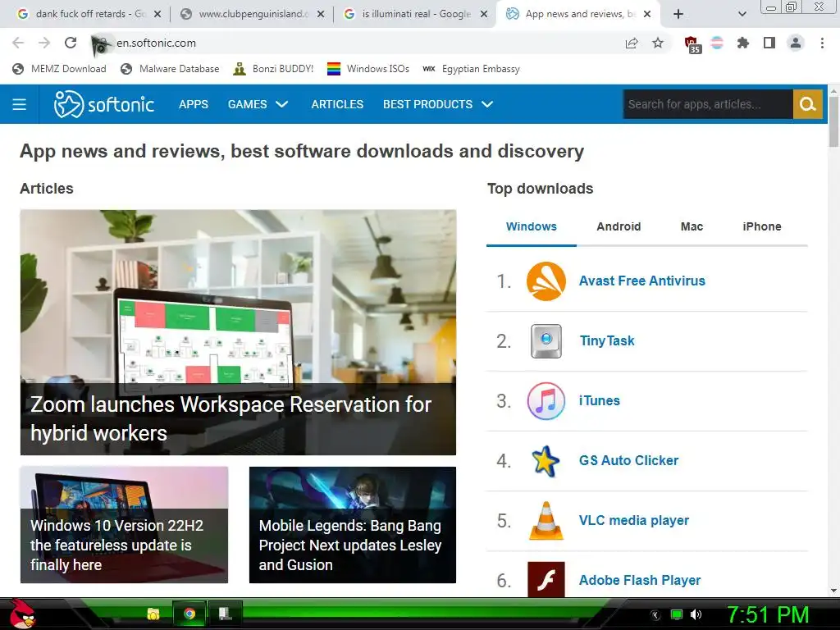Open the iTunes download link

[x=600, y=400]
